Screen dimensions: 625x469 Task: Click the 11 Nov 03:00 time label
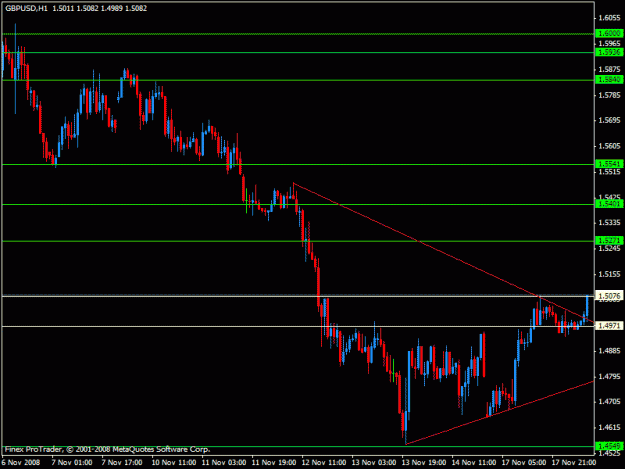tap(224, 462)
